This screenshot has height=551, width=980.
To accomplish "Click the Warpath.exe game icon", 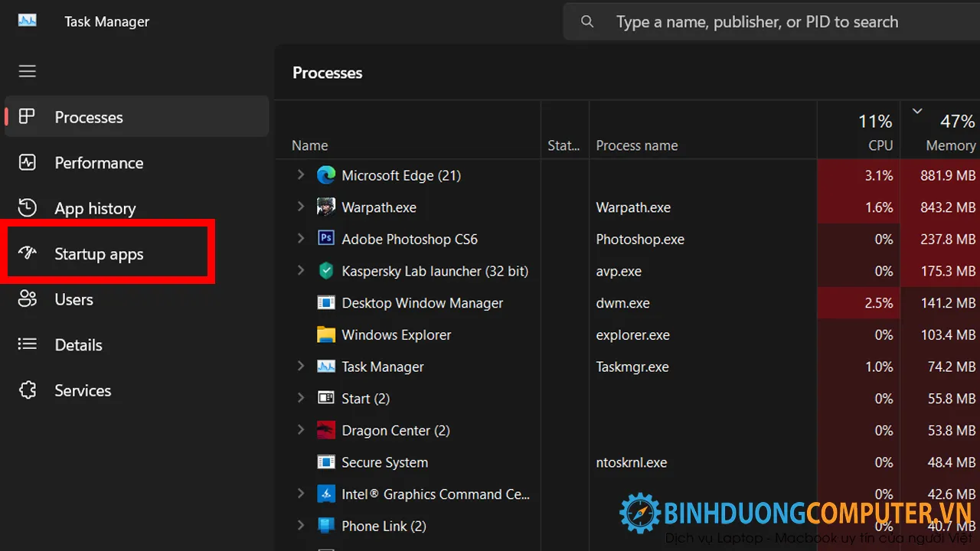I will 326,207.
